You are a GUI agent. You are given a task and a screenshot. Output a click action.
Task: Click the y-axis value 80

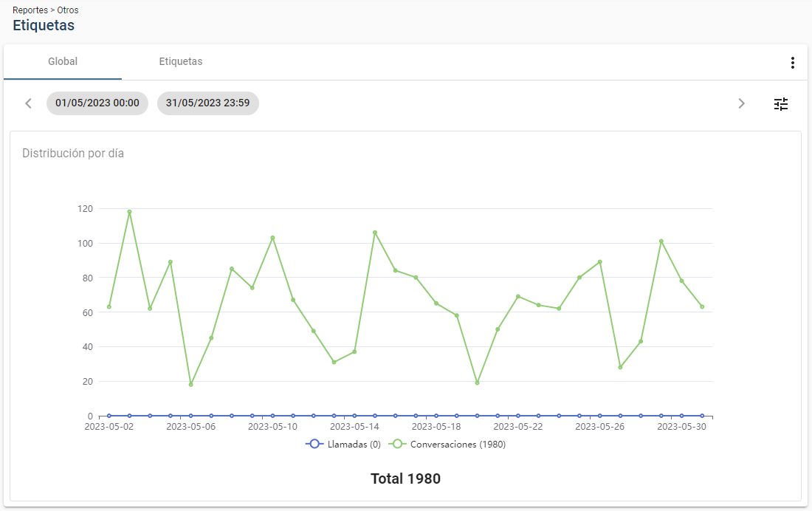tap(87, 278)
